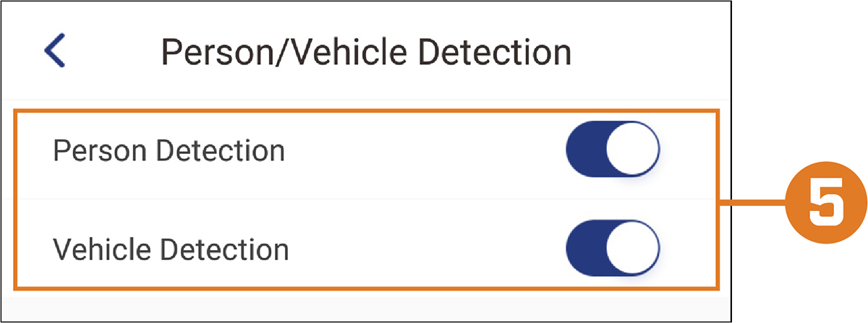Screen dimensions: 868x323
Task: Select the Person Detection label text
Action: pyautogui.click(x=169, y=151)
